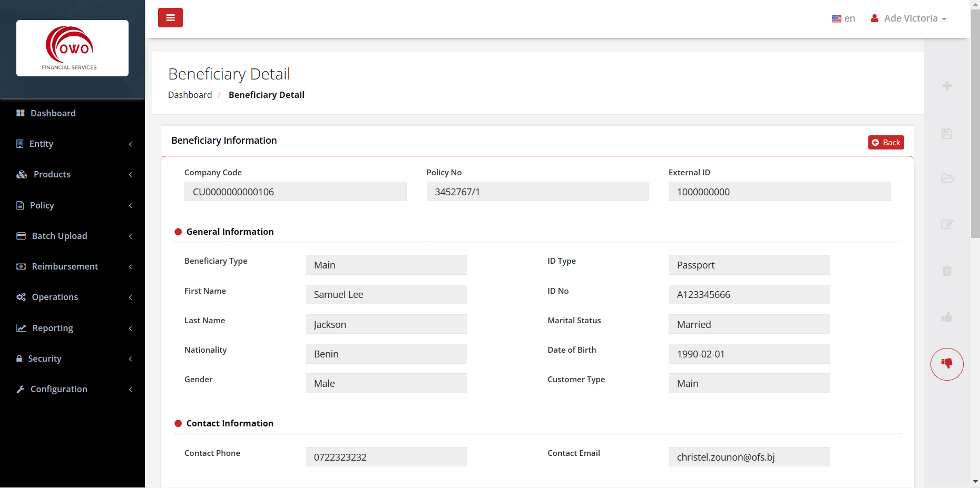980x488 pixels.
Task: Click the Configuration wrench icon
Action: [x=21, y=389]
